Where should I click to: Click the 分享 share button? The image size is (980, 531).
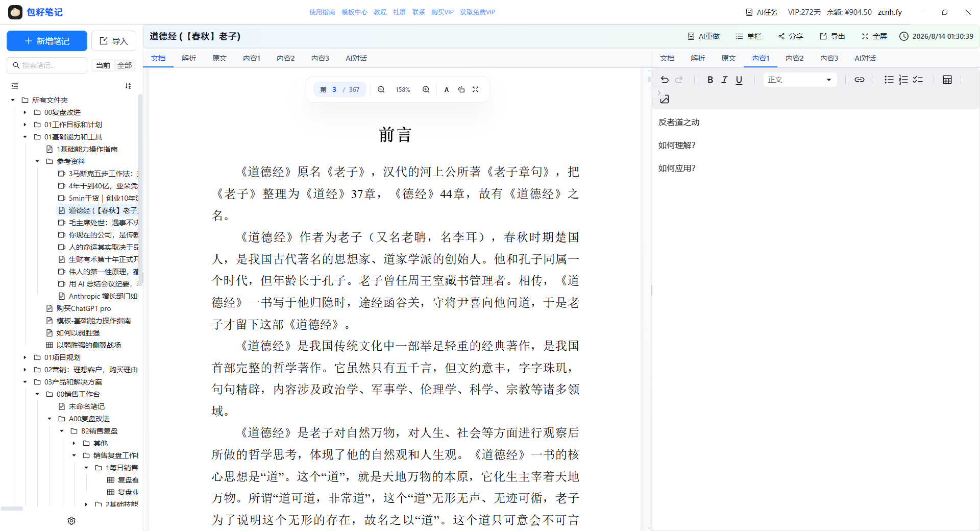point(791,36)
